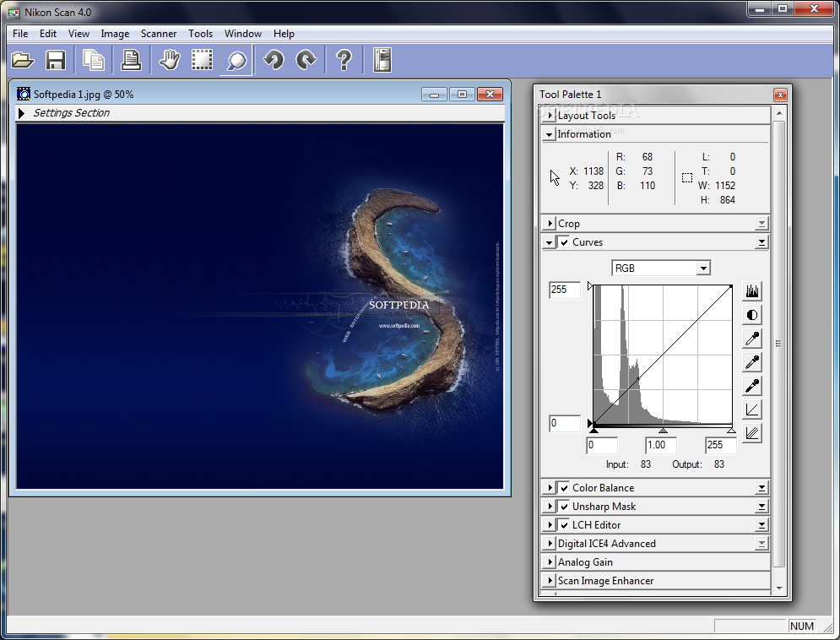Viewport: 840px width, 640px height.
Task: Click the gamma 1.00 input field
Action: point(660,445)
